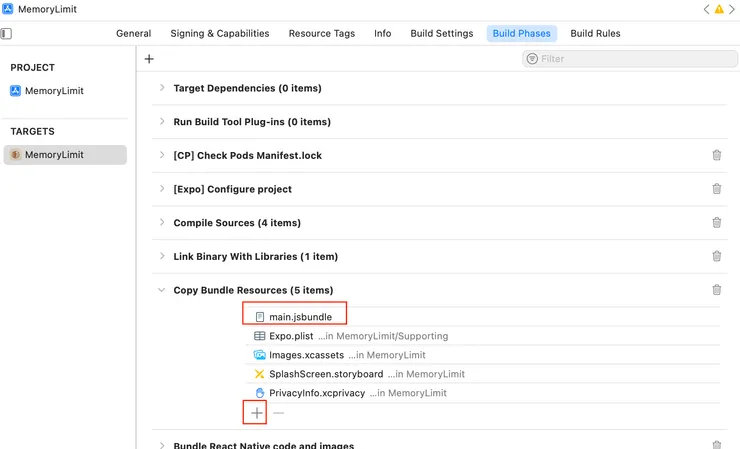Delete the Check Pods Manifest.lock phase

click(x=716, y=155)
